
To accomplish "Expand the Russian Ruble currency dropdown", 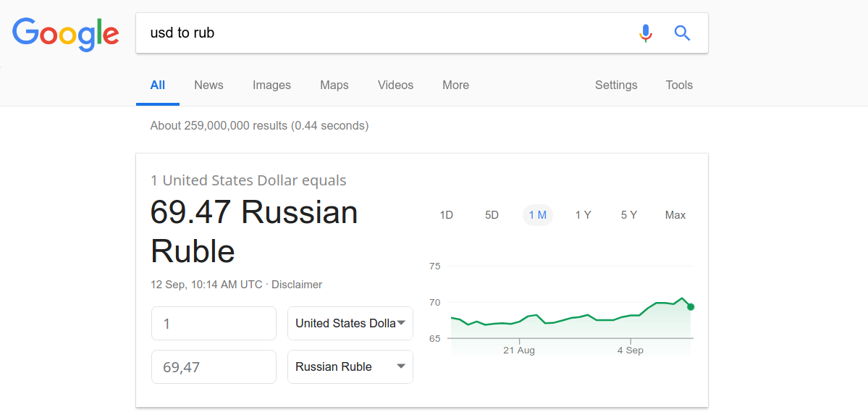I will tap(350, 366).
